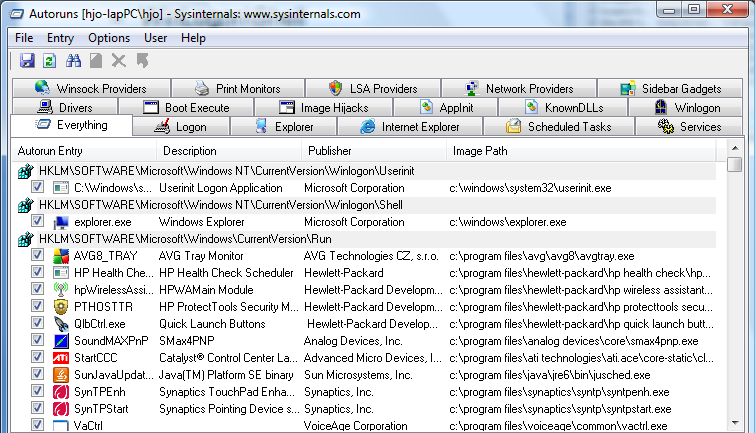Click the PTHOSTTR shield icon

[61, 307]
